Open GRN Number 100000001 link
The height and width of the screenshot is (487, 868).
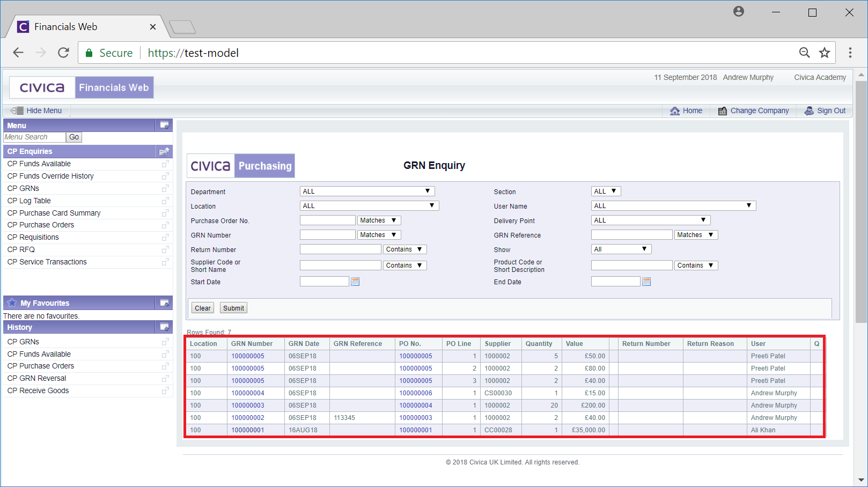pyautogui.click(x=248, y=430)
